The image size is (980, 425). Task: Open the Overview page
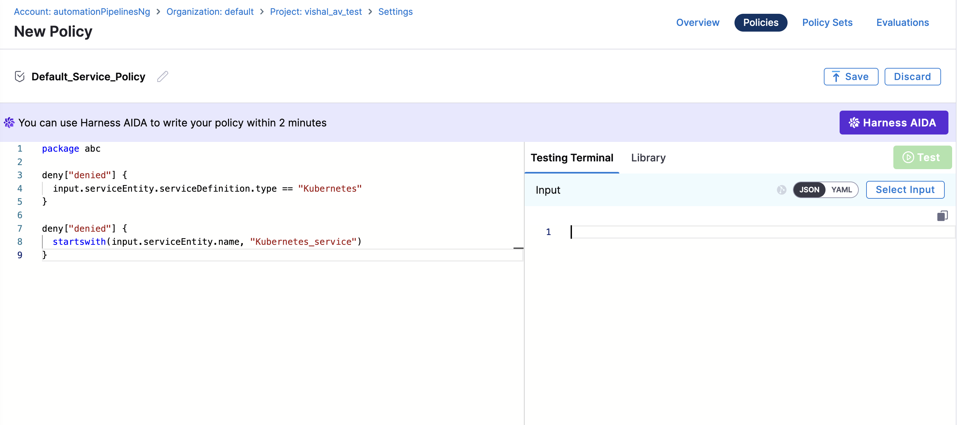click(x=697, y=23)
